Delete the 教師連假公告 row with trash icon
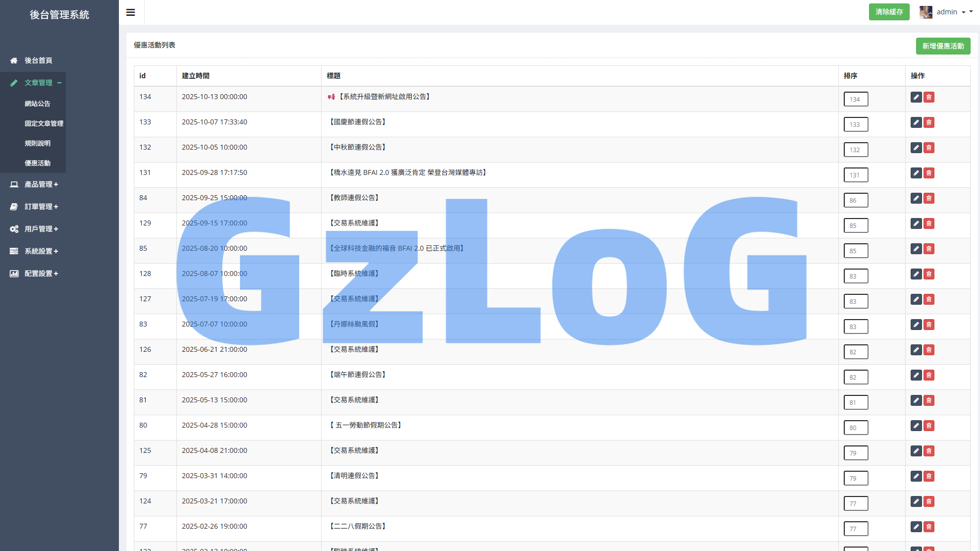Screen dimensions: 980x551 pyautogui.click(x=929, y=198)
